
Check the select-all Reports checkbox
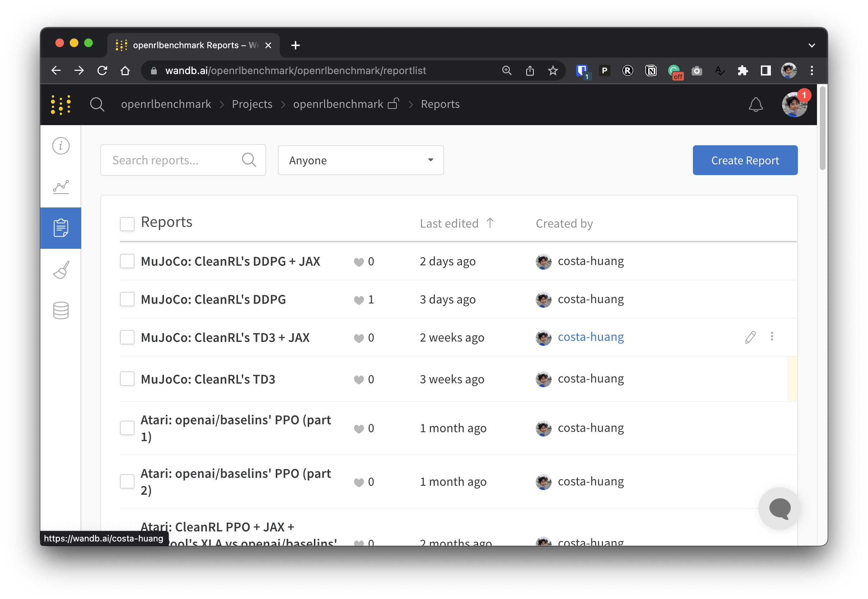127,224
